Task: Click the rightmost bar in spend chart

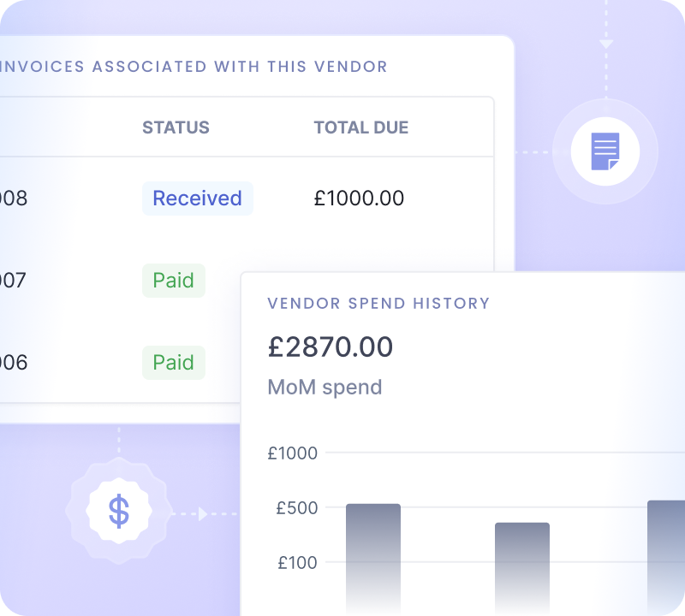Action: pyautogui.click(x=666, y=554)
